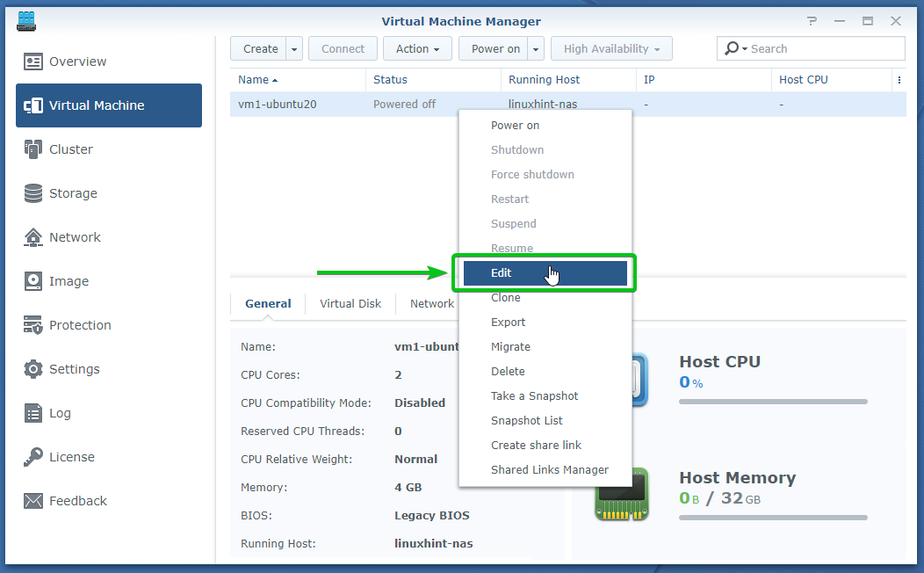Go to Network using house icon
This screenshot has width=924, height=573.
click(33, 237)
